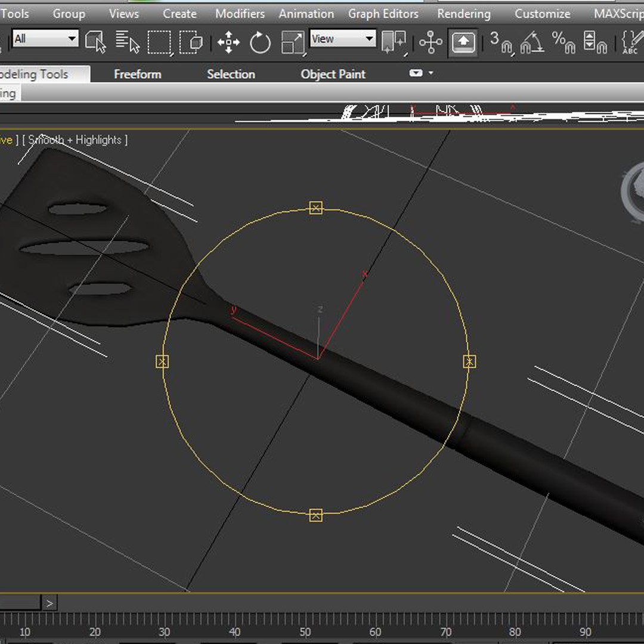Open the Rendering menu
The height and width of the screenshot is (644, 644).
tap(464, 14)
